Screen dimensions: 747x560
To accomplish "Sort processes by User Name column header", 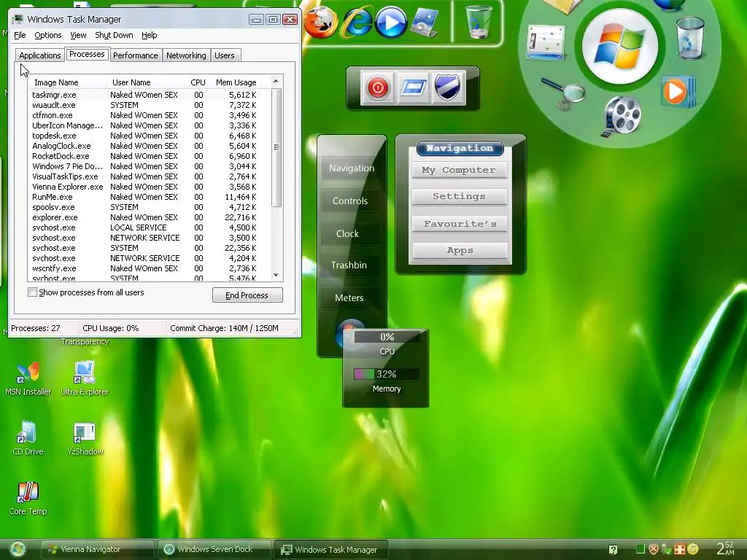I will [145, 82].
